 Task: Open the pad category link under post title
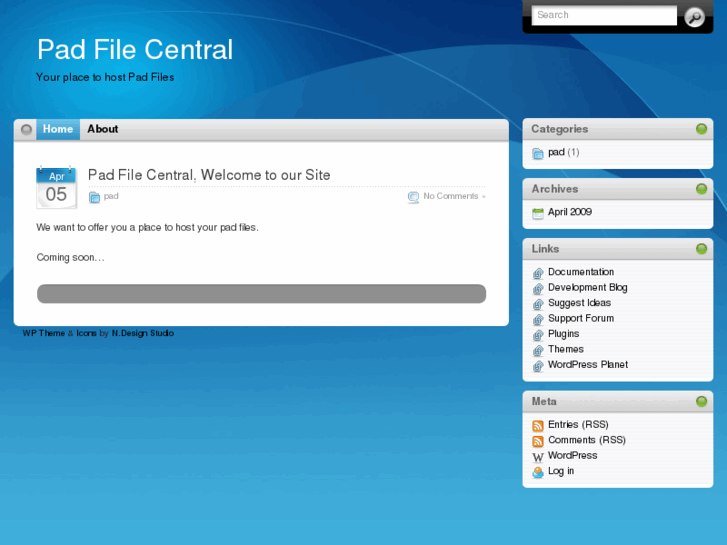(x=111, y=196)
